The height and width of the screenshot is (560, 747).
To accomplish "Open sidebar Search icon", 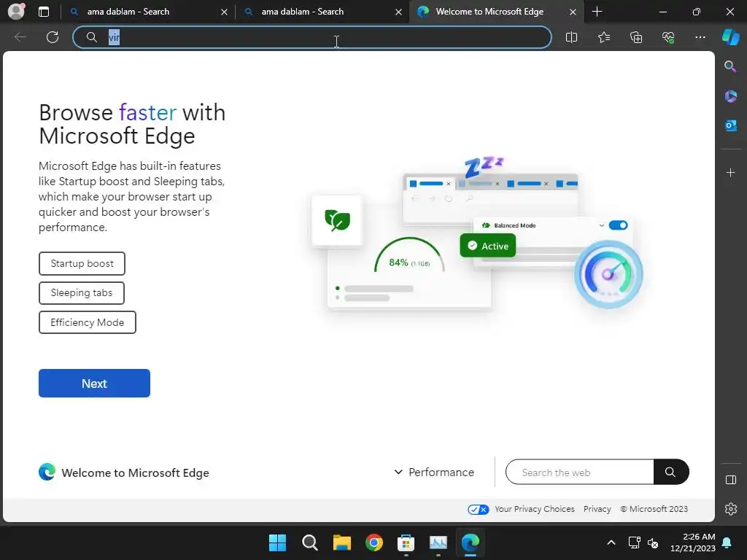I will 730,66.
